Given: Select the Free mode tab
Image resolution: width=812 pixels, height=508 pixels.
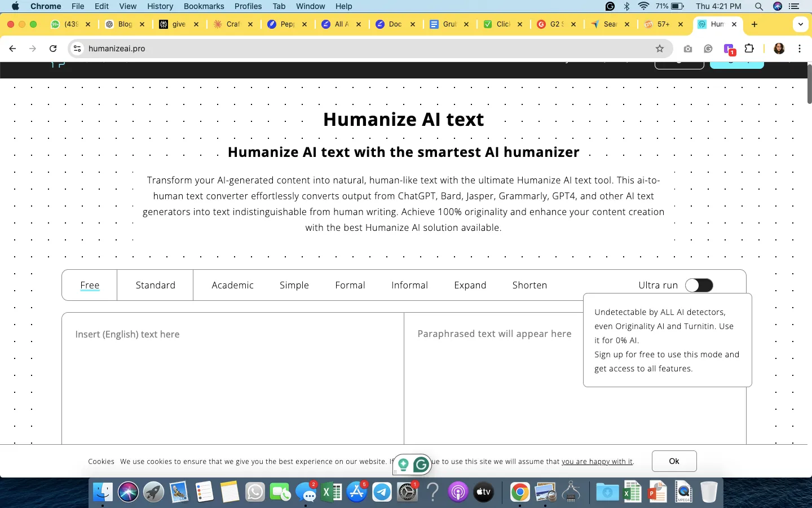Looking at the screenshot, I should point(90,285).
